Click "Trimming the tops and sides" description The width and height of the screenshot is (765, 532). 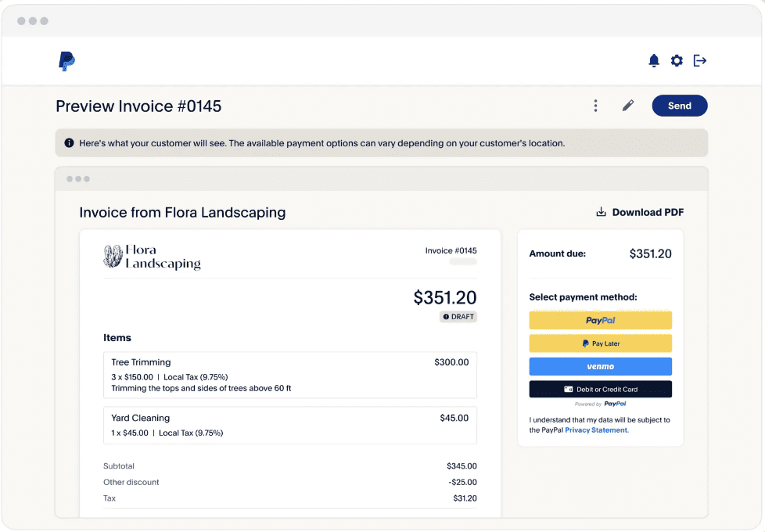(201, 389)
